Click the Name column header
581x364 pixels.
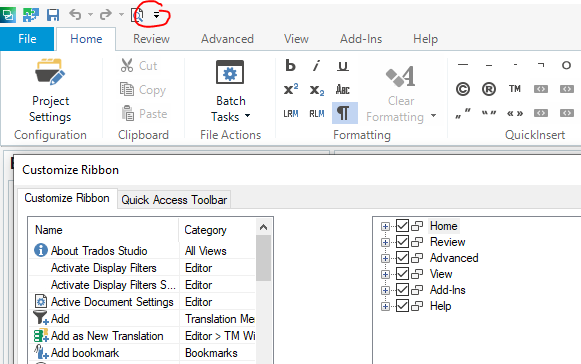coord(104,230)
